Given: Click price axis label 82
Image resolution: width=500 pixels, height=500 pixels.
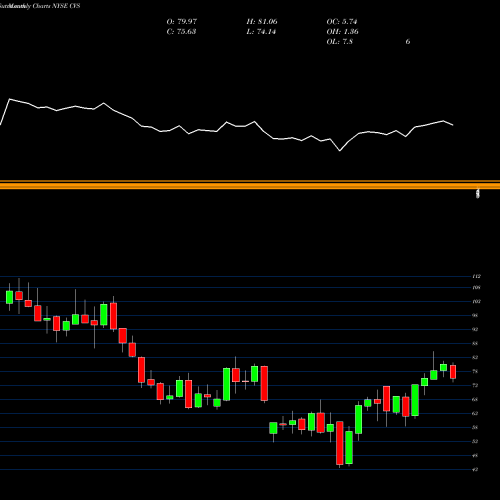Looking at the screenshot, I should [x=476, y=357].
